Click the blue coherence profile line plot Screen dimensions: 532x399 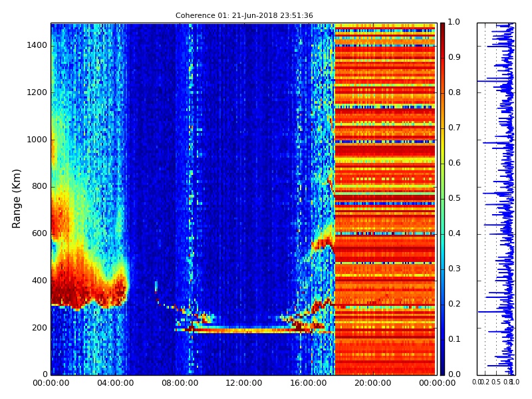point(496,199)
